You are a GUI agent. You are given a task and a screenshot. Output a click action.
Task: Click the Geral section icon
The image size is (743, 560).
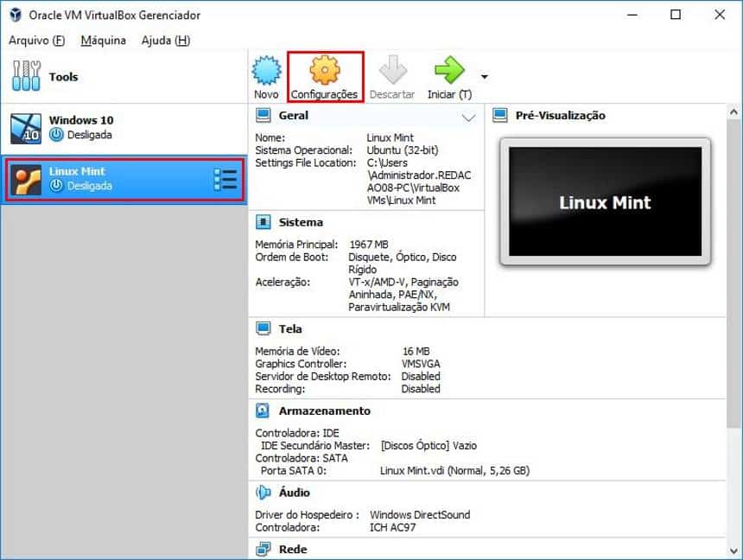pos(262,115)
